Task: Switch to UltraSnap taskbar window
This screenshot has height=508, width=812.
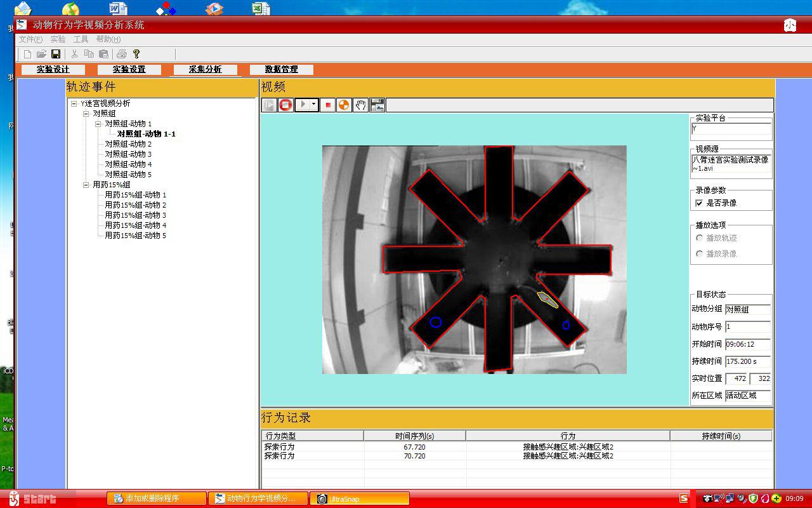Action: click(360, 498)
